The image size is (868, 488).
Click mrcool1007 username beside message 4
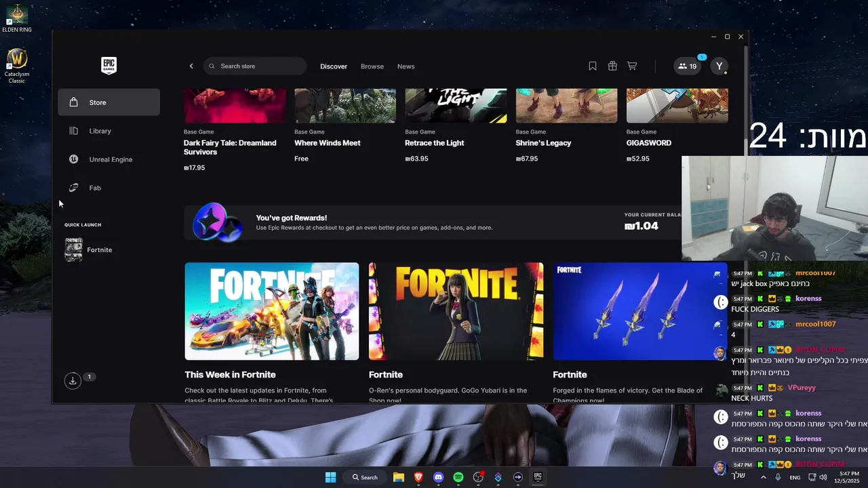tap(816, 324)
